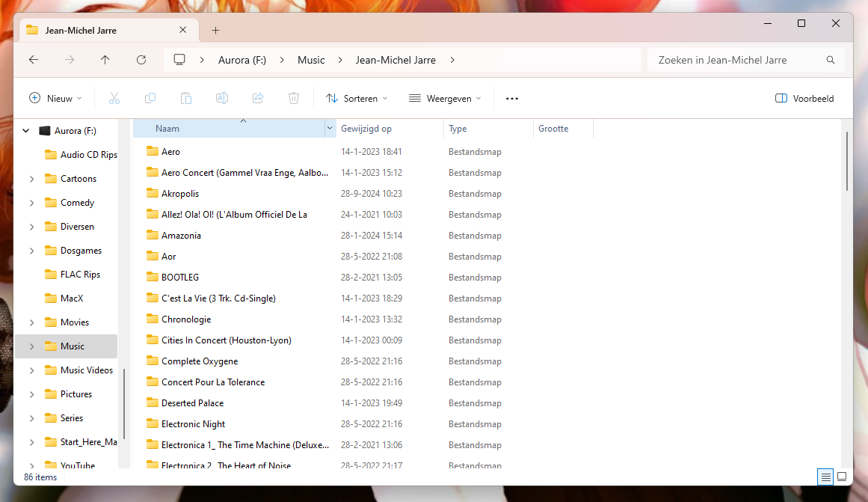The width and height of the screenshot is (868, 502).
Task: Sort by the Type column header
Action: click(488, 129)
